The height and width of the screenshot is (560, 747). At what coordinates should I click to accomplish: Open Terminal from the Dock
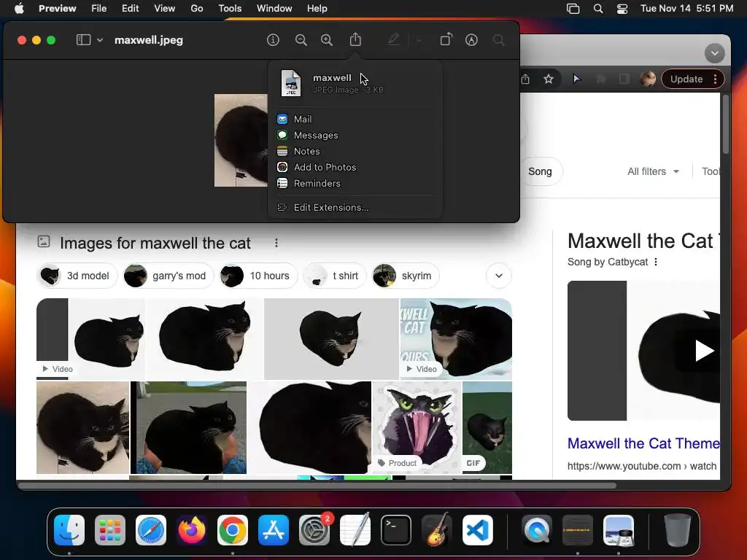tap(396, 530)
